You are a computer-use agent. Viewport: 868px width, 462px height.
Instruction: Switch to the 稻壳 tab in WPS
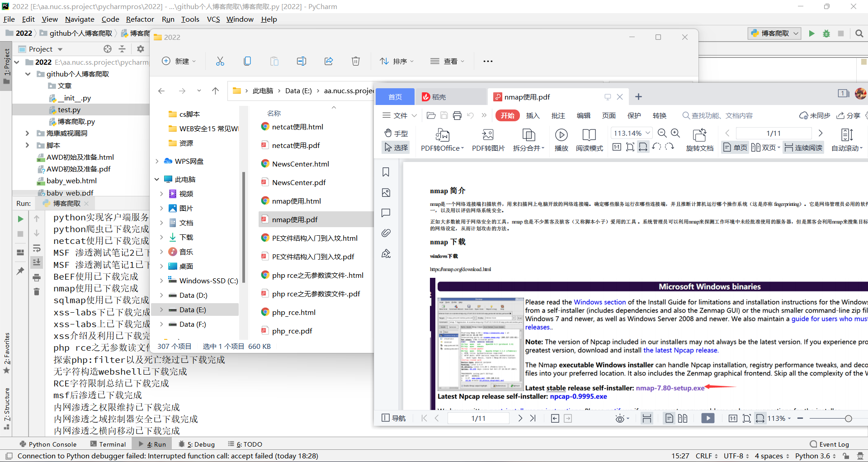[439, 96]
